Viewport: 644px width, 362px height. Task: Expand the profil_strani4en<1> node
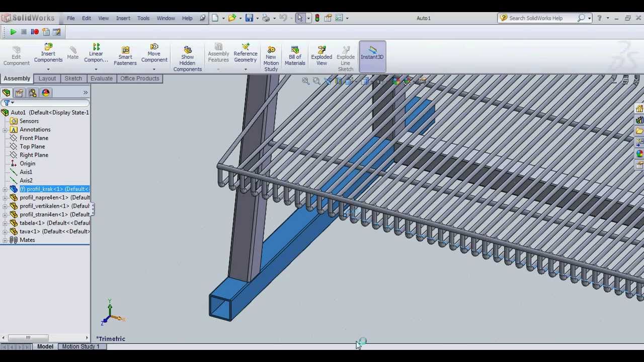5,215
